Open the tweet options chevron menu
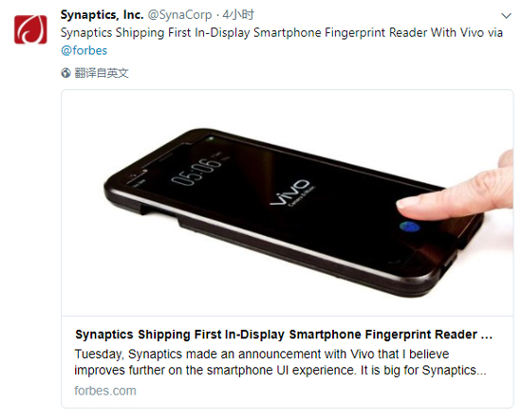The width and height of the screenshot is (522, 420). click(x=506, y=15)
